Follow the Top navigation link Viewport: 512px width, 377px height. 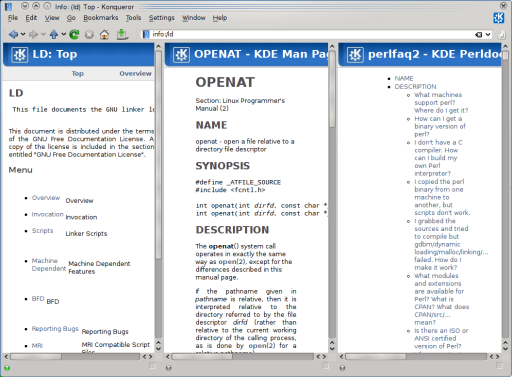click(x=77, y=73)
